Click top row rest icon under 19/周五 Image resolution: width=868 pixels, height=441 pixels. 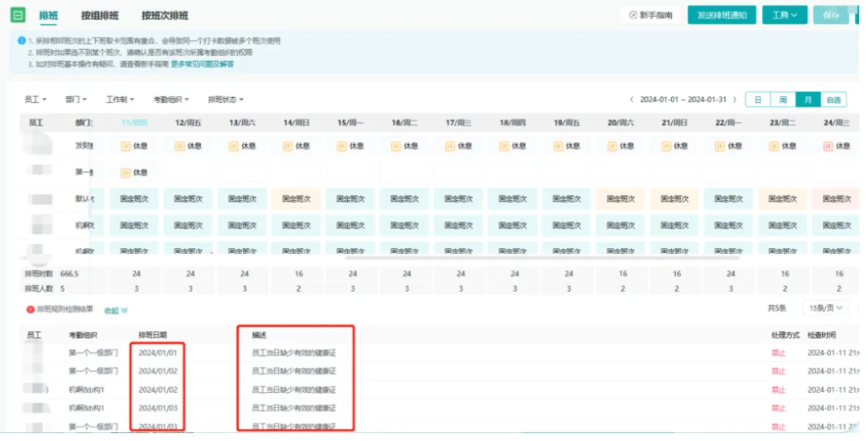(x=558, y=146)
